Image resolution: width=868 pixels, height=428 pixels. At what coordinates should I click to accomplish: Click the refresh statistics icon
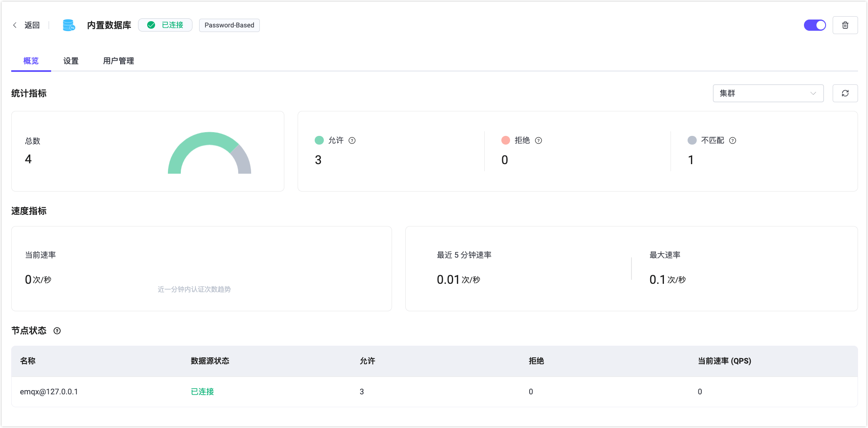(845, 93)
